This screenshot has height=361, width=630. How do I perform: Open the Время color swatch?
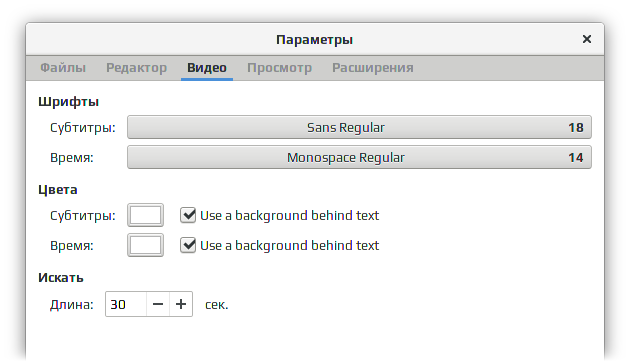point(145,245)
